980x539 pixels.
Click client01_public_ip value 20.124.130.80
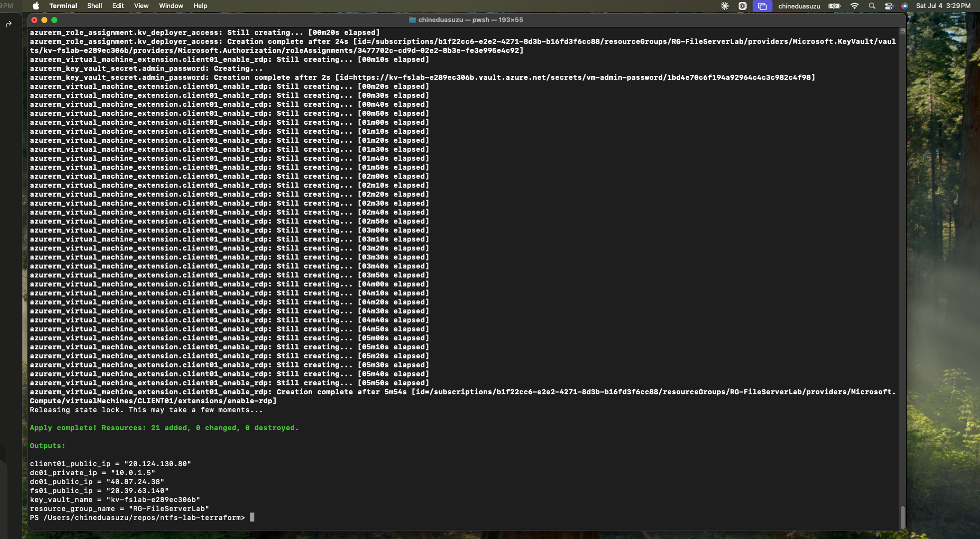point(158,464)
